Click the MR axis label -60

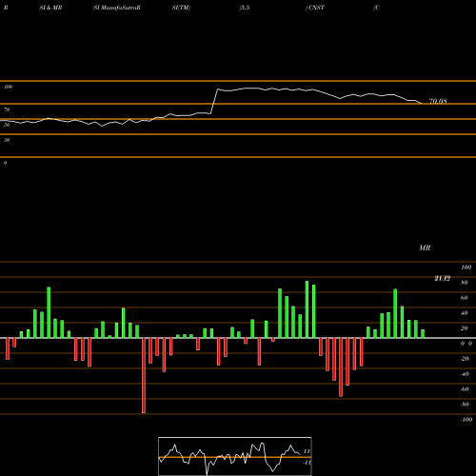coord(465,389)
